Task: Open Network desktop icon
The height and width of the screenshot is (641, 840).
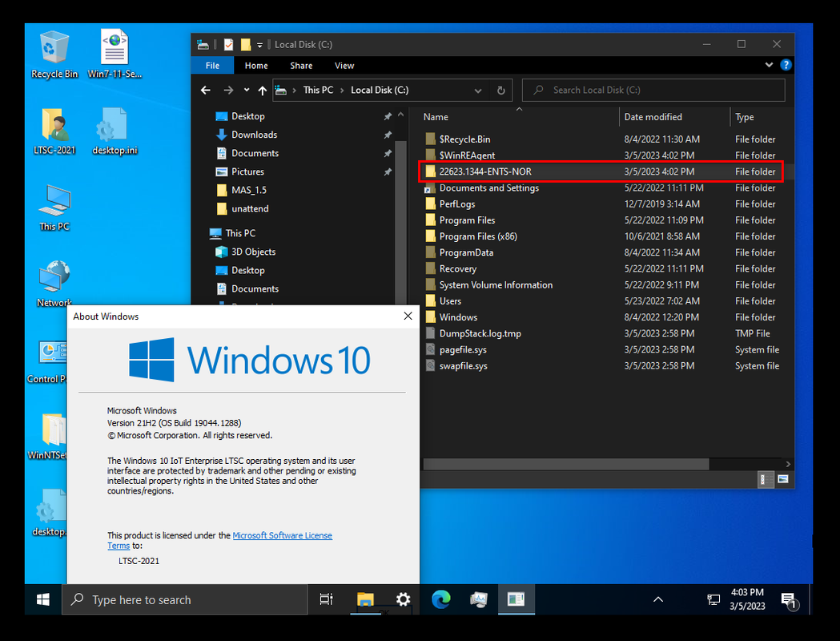Action: 54,284
